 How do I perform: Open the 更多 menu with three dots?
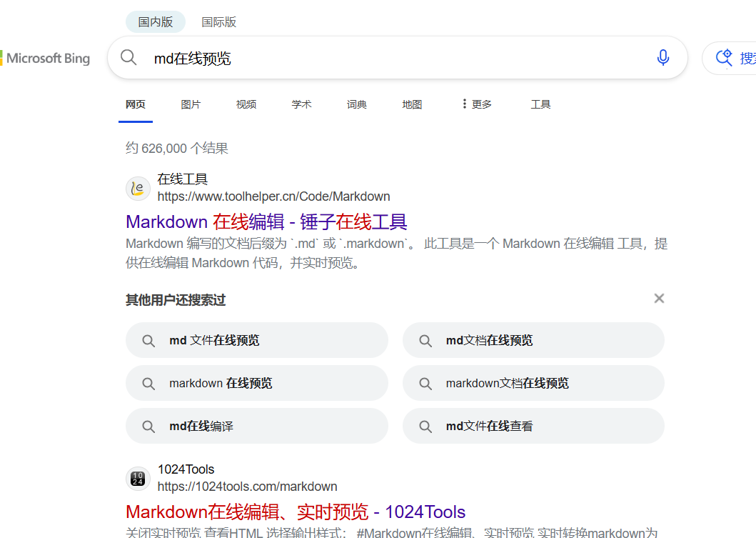477,104
